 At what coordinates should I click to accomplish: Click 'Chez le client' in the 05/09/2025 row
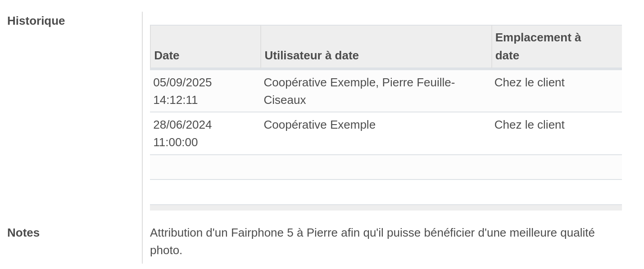point(529,83)
